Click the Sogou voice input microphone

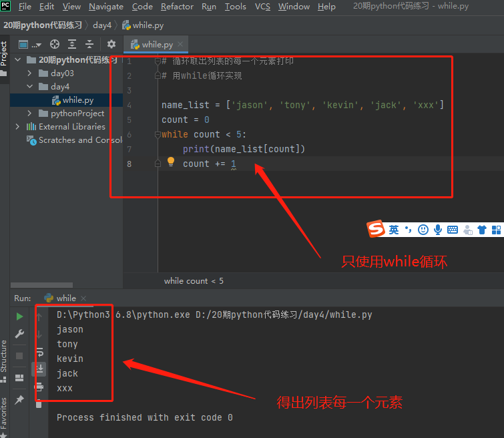click(x=437, y=230)
